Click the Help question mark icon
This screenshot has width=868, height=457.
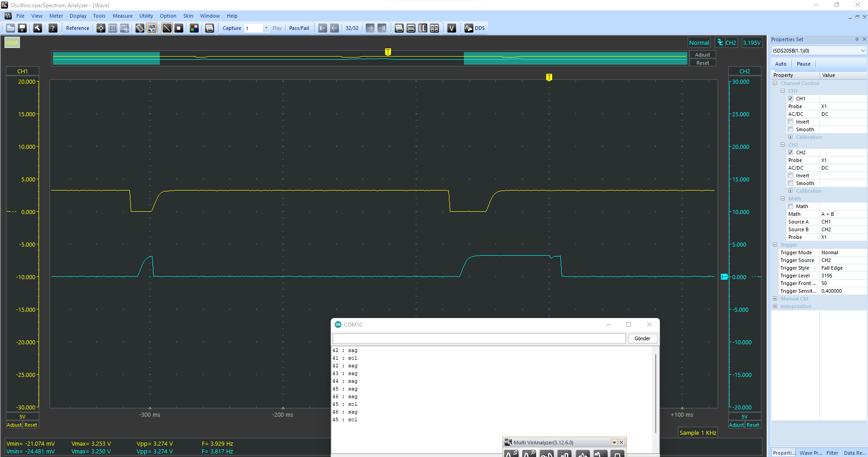click(x=53, y=28)
